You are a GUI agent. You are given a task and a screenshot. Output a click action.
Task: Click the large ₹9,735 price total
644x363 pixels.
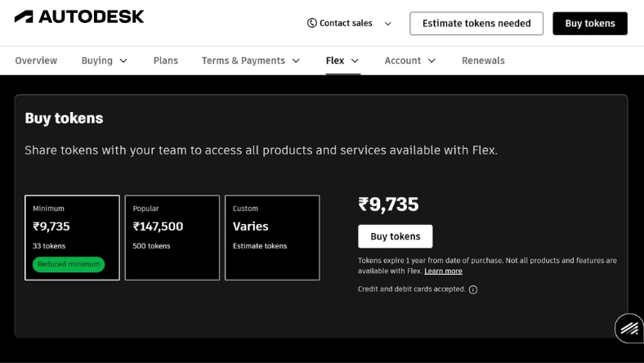(x=388, y=204)
